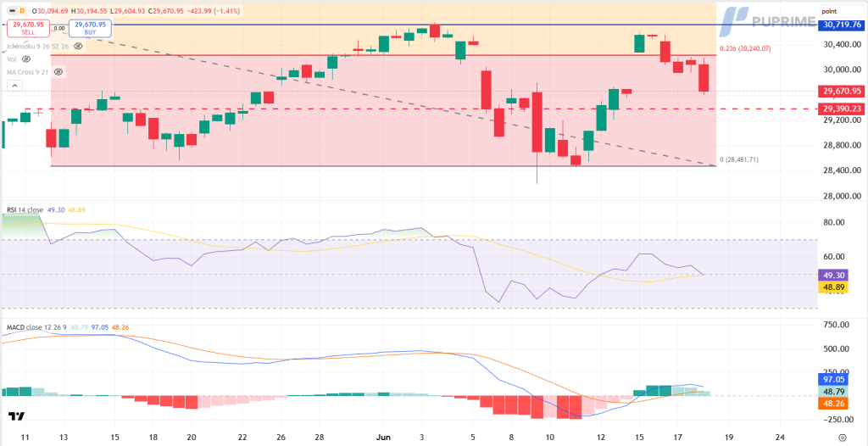The height and width of the screenshot is (446, 868).
Task: Click the MA Cross 9 21 legend label
Action: tap(30, 72)
